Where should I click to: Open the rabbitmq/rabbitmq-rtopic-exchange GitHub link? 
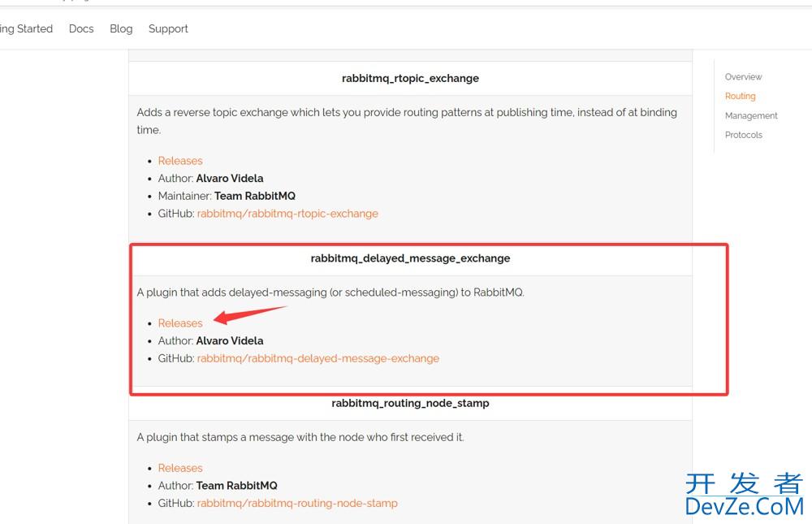point(287,214)
